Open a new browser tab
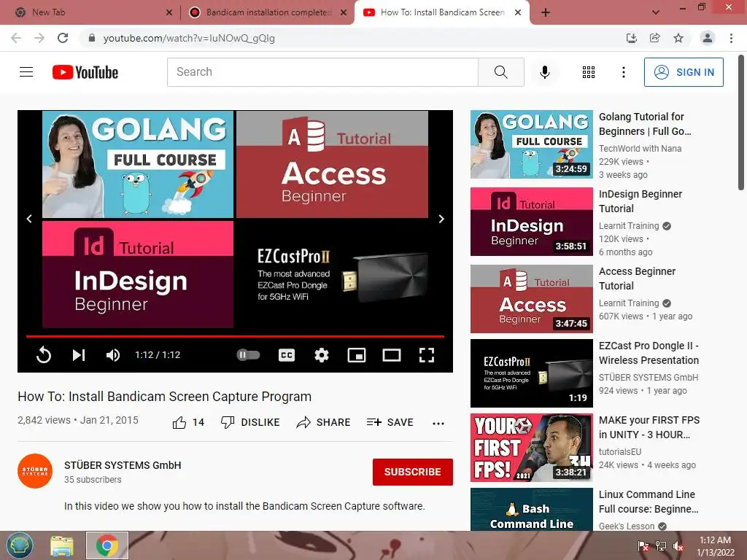The image size is (747, 560). click(546, 12)
